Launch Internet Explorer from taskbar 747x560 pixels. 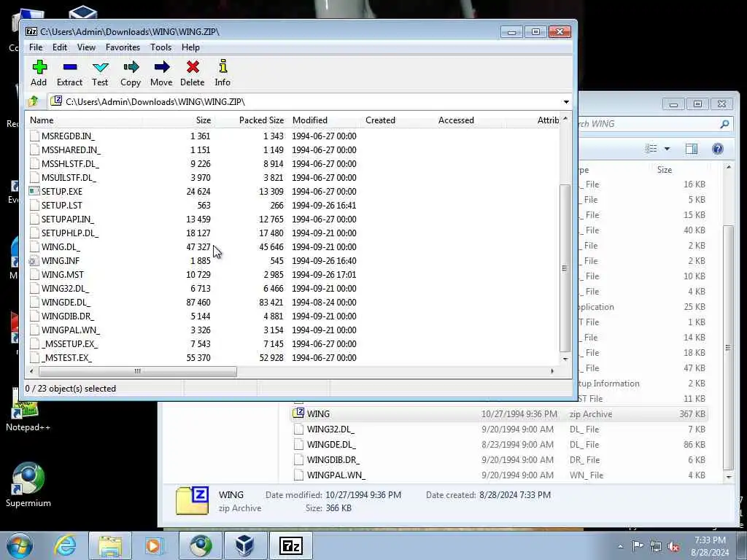(x=65, y=545)
